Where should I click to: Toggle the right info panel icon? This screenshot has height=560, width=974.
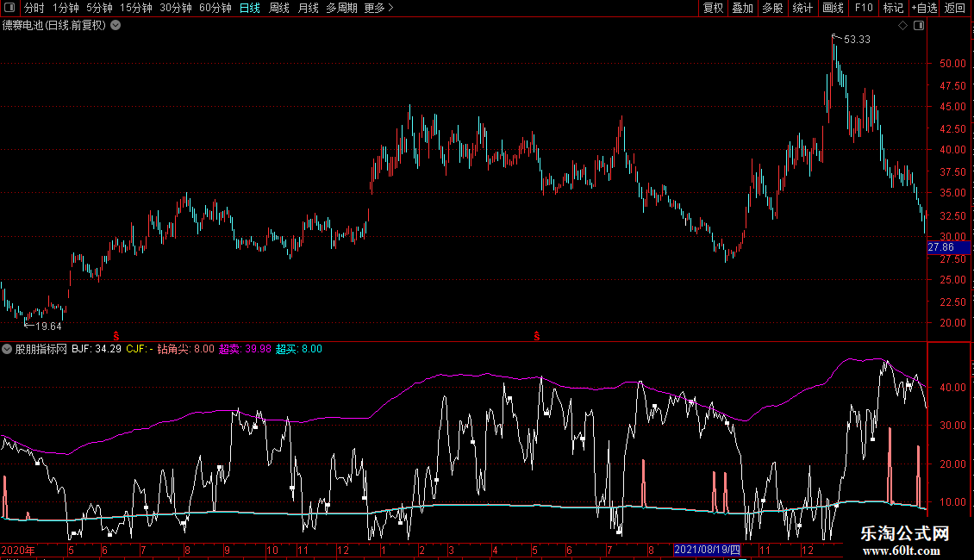tap(919, 26)
